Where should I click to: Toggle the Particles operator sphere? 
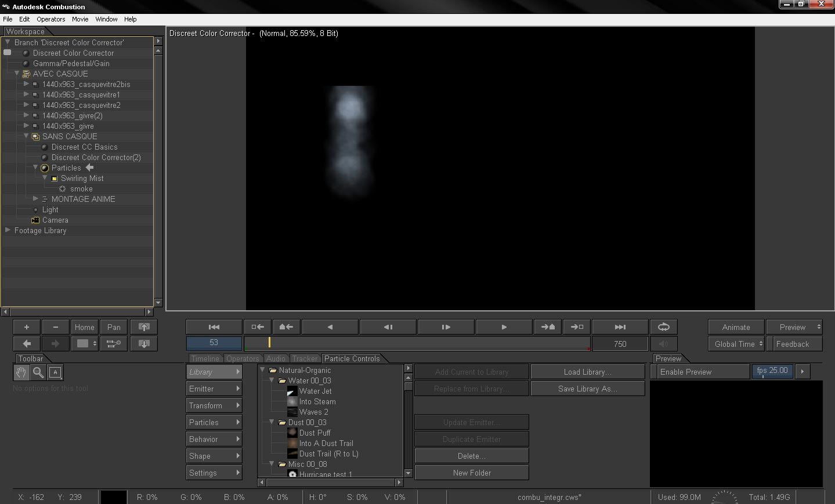44,168
